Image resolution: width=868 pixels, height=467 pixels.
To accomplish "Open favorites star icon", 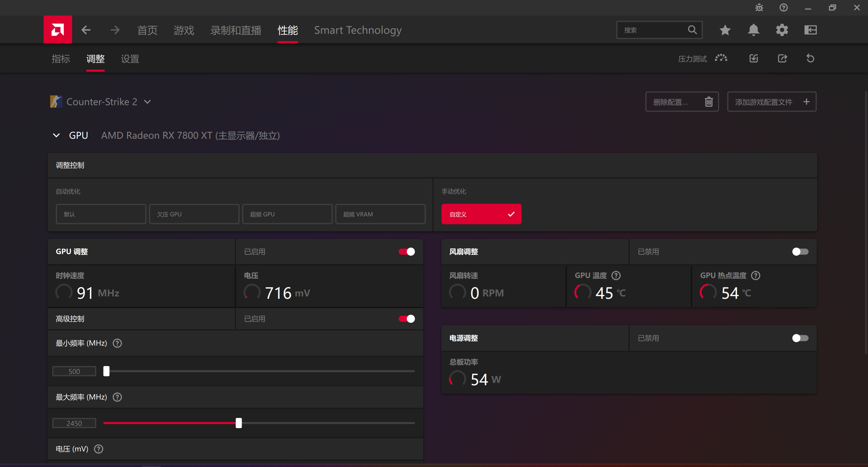I will pos(725,30).
